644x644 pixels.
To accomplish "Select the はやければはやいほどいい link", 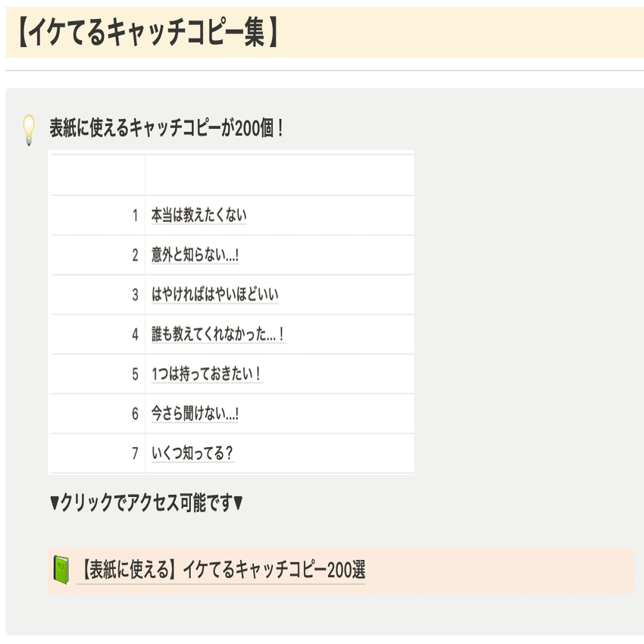I will [215, 295].
